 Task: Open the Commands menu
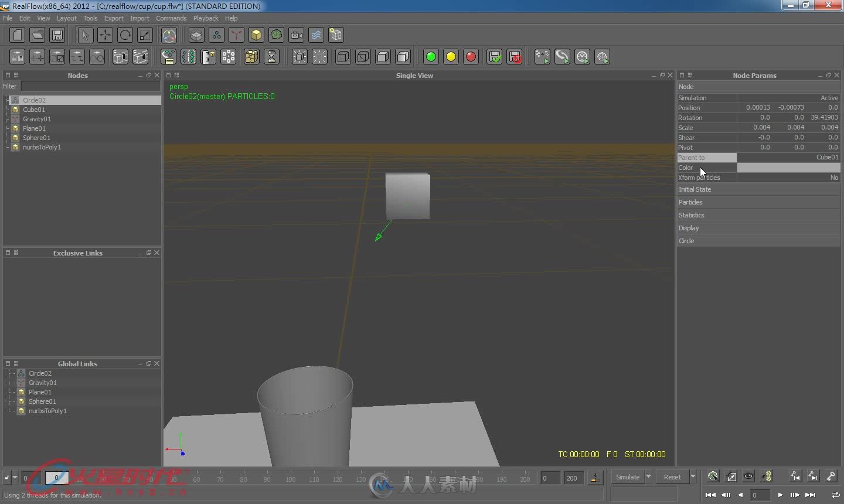click(171, 18)
